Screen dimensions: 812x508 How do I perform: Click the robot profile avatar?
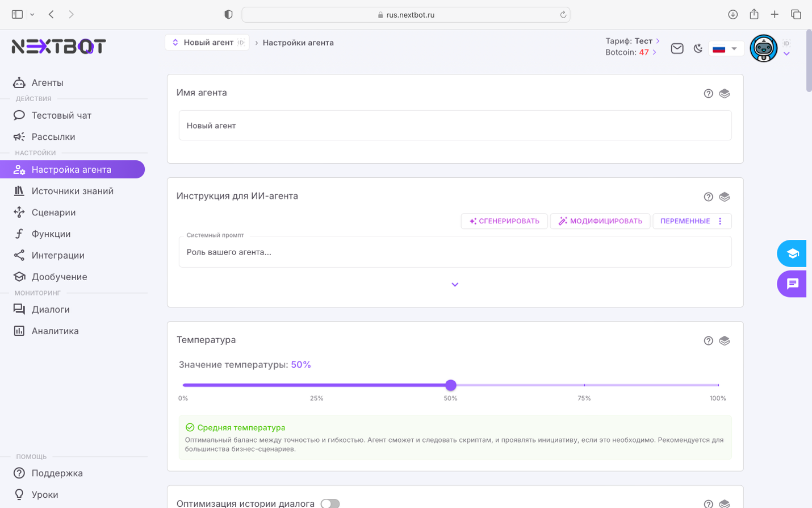point(763,49)
